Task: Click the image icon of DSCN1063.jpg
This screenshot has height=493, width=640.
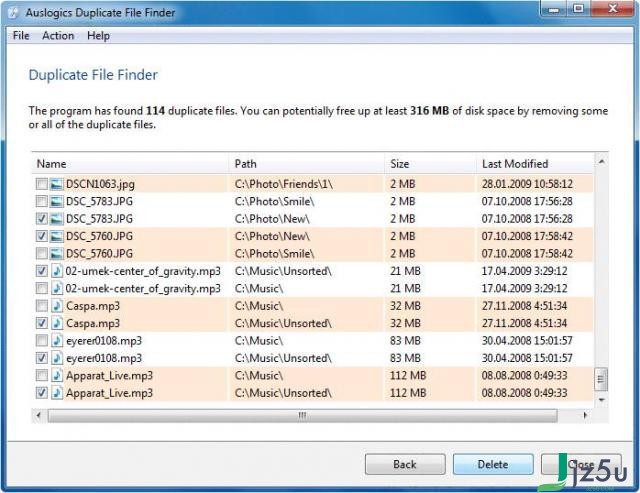Action: pyautogui.click(x=56, y=184)
